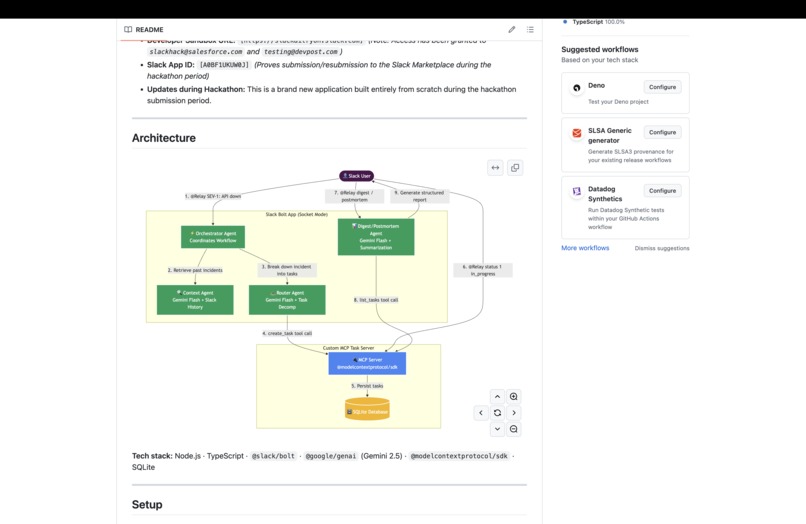Click the Setup heading
The height and width of the screenshot is (524, 806).
coord(147,504)
